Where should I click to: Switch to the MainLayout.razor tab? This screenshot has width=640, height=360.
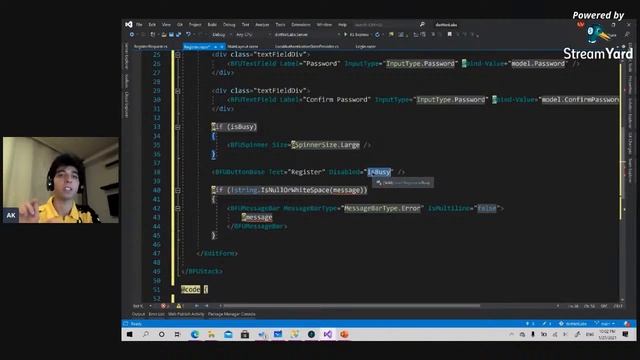[243, 47]
